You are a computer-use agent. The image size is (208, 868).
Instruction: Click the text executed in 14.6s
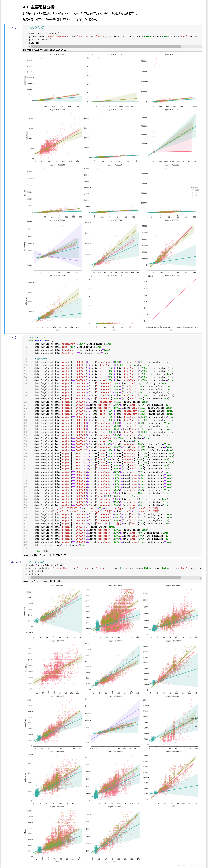[44, 581]
